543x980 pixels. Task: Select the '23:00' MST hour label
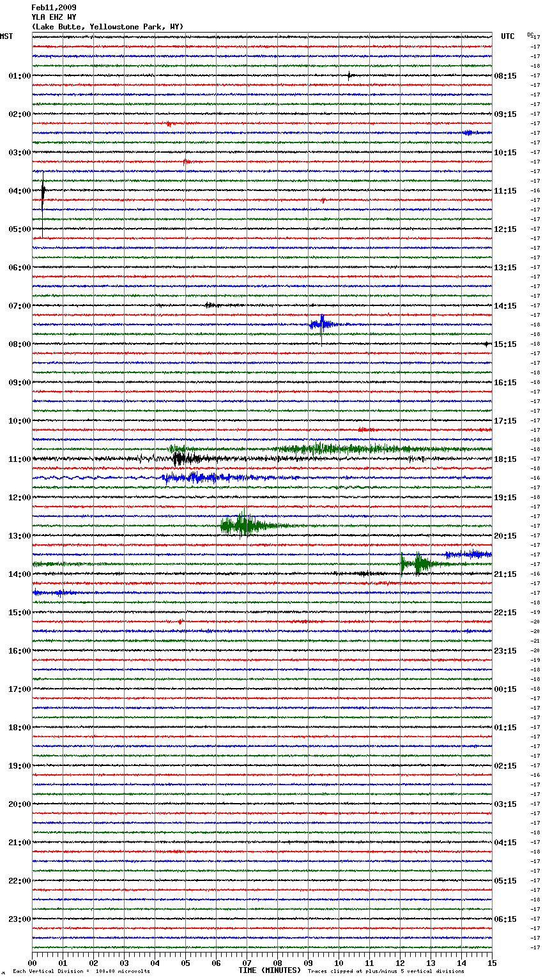(x=20, y=919)
